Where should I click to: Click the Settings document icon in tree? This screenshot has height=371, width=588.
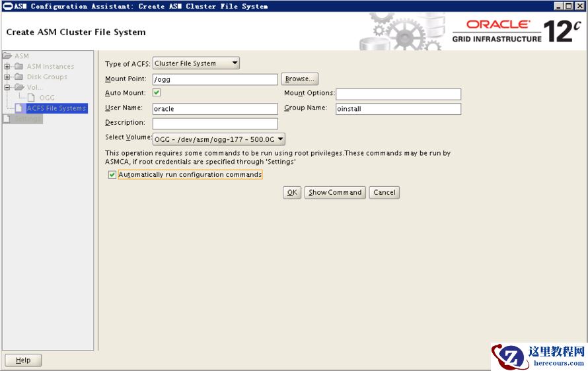(7, 119)
